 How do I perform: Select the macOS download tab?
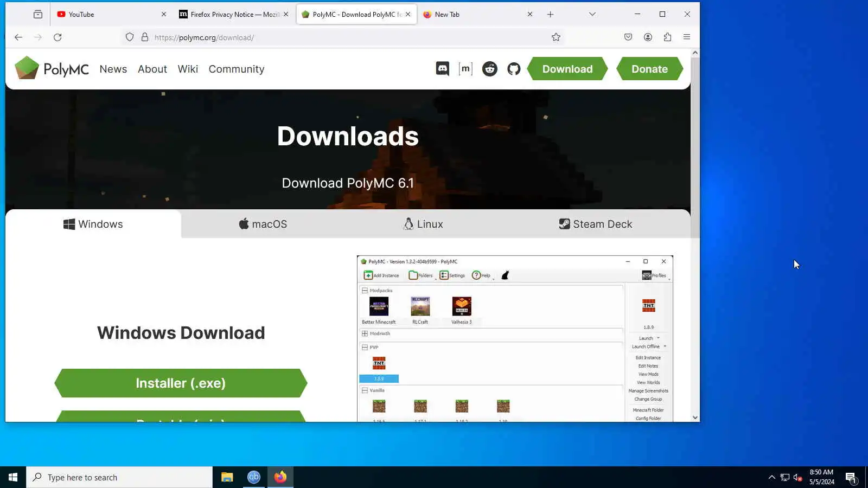pyautogui.click(x=263, y=224)
